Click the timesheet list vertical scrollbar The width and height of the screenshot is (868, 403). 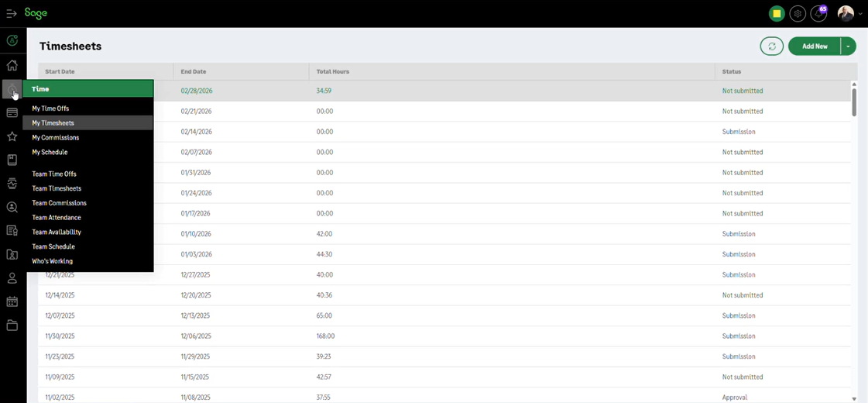point(853,102)
